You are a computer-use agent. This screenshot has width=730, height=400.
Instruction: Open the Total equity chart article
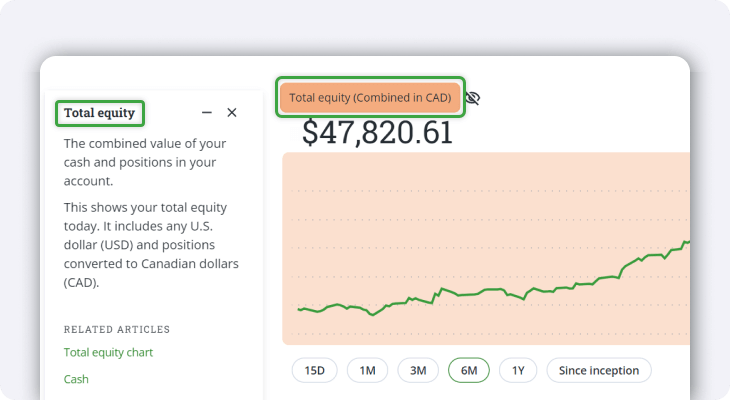click(x=108, y=352)
